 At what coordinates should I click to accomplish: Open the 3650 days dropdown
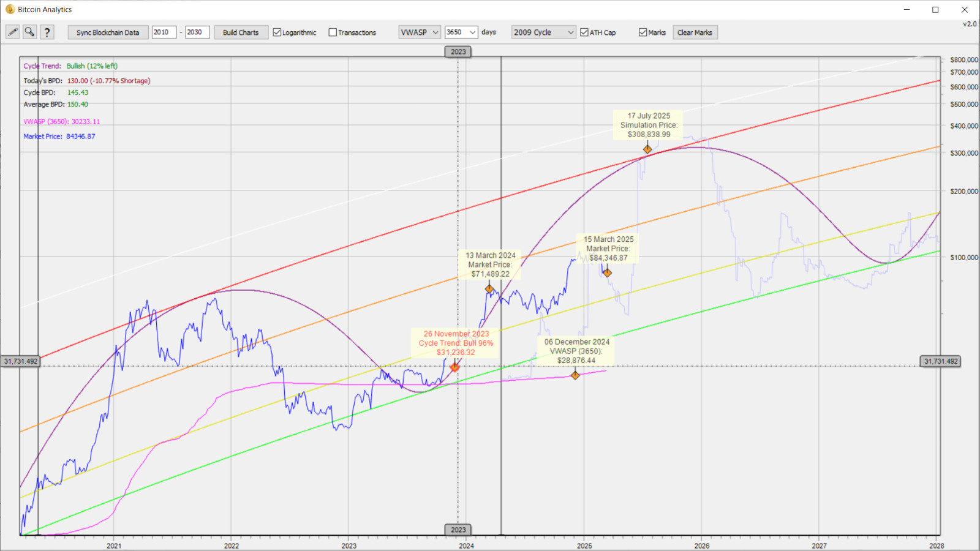pyautogui.click(x=461, y=32)
